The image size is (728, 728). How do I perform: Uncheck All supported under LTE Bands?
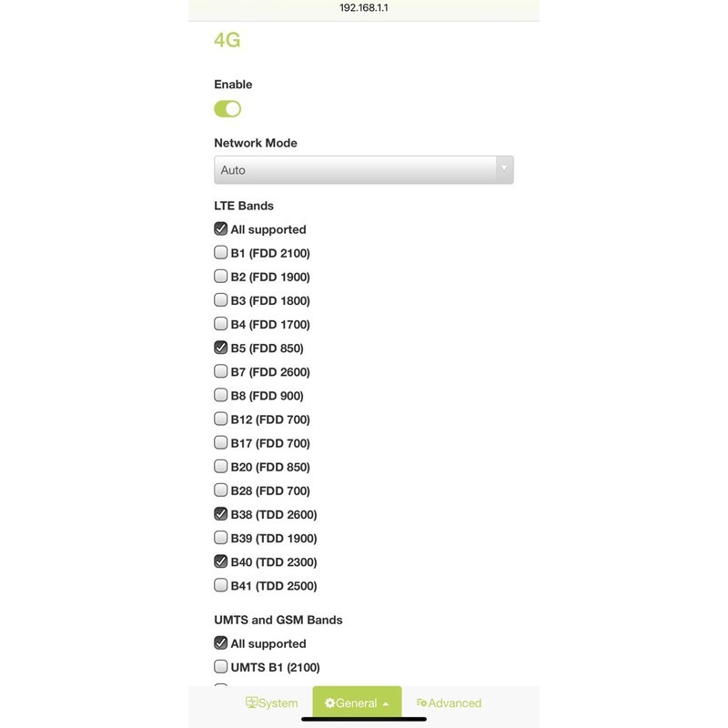coord(220,229)
